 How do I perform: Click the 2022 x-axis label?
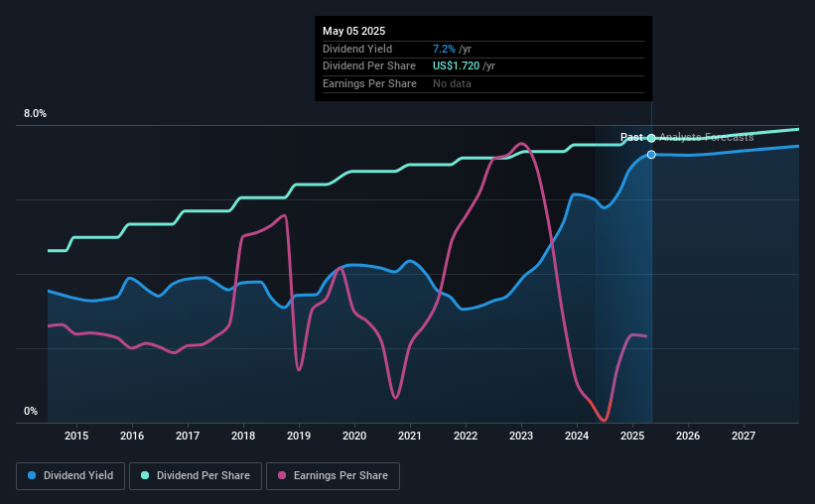(x=466, y=436)
